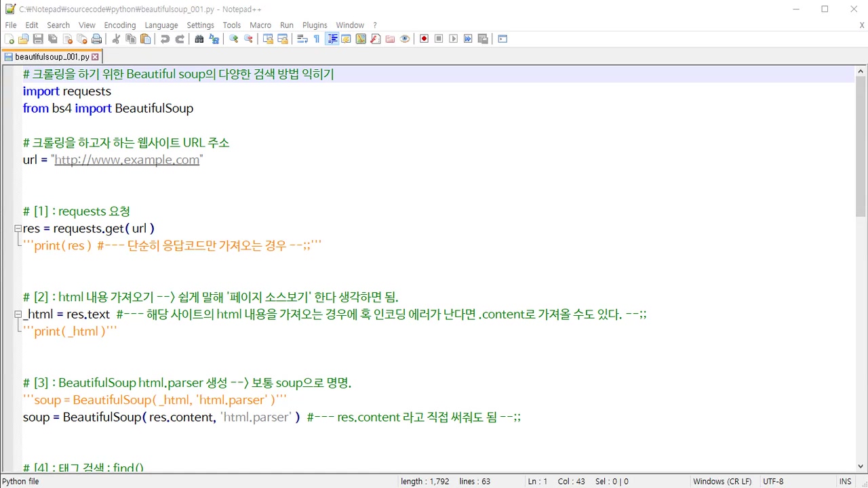Zoom in using the magnifier icon
The height and width of the screenshot is (488, 868).
tap(233, 39)
